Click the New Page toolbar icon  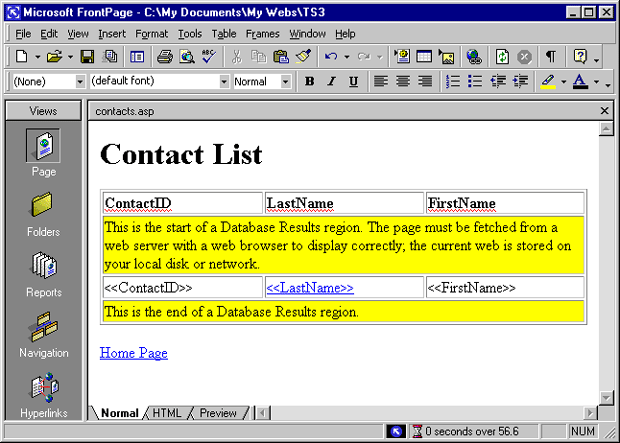[22, 57]
